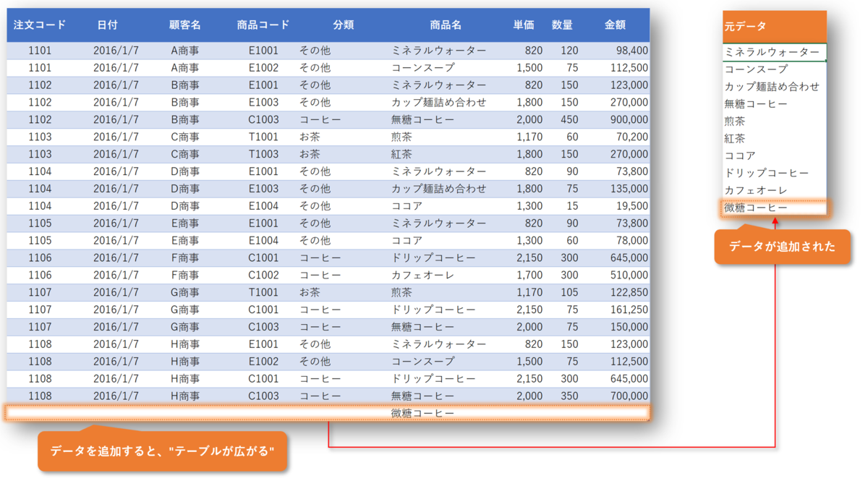Select the 分類 column header
Image resolution: width=868 pixels, height=494 pixels.
pos(343,25)
